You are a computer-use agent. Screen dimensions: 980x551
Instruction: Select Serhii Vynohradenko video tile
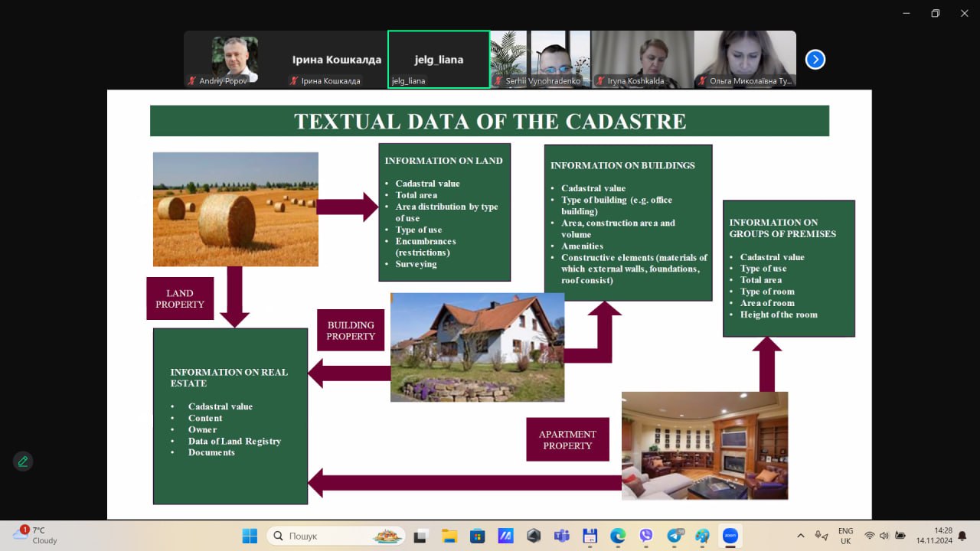(x=540, y=60)
